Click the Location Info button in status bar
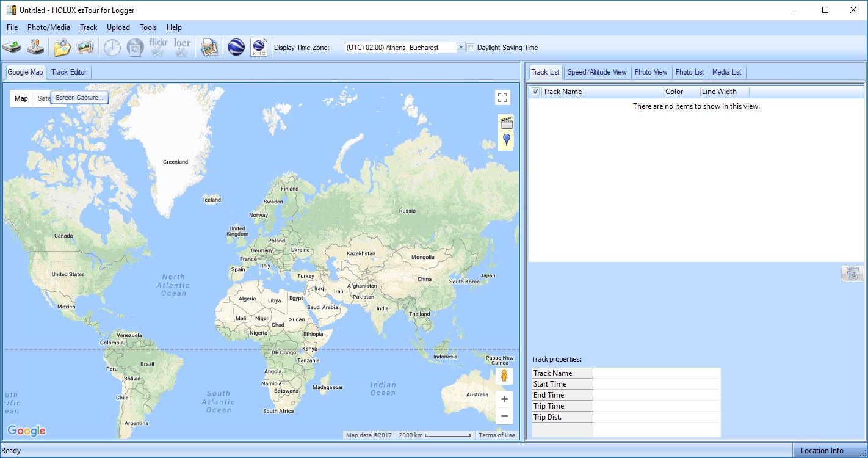The image size is (868, 458). [x=822, y=451]
